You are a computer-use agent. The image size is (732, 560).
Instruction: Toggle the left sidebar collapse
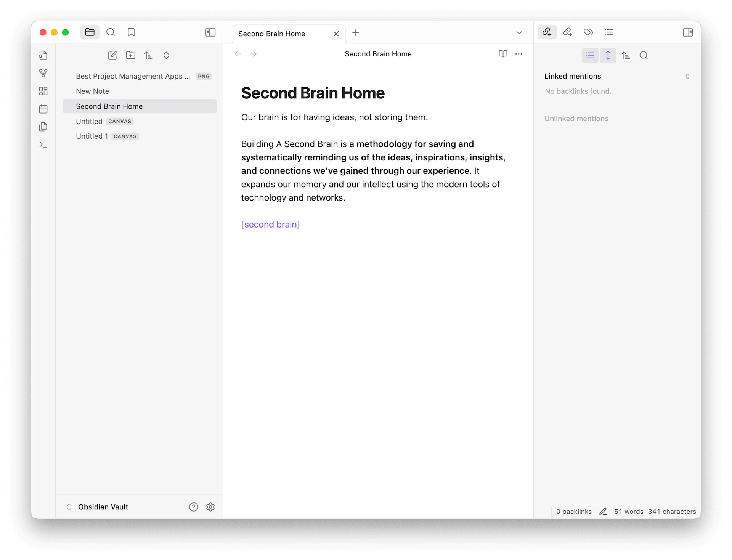tap(210, 32)
